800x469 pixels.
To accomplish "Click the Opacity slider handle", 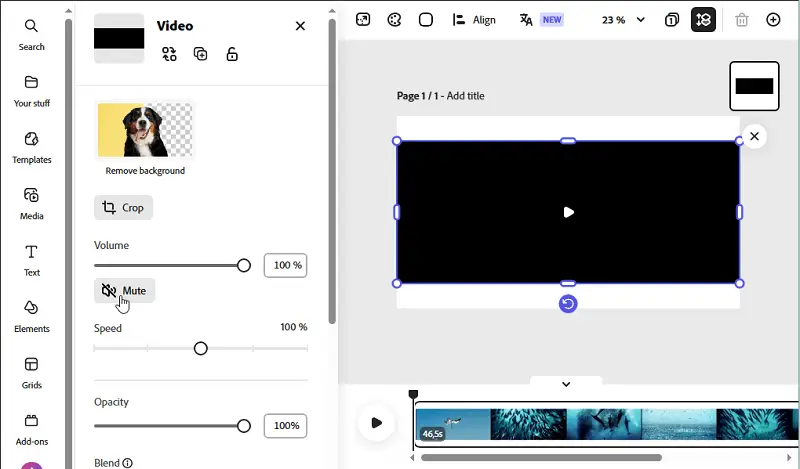I will click(x=244, y=425).
